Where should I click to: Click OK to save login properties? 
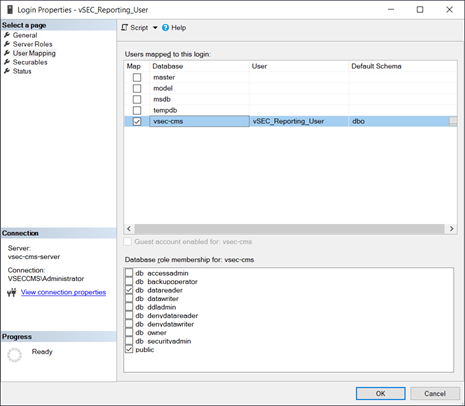click(x=380, y=393)
